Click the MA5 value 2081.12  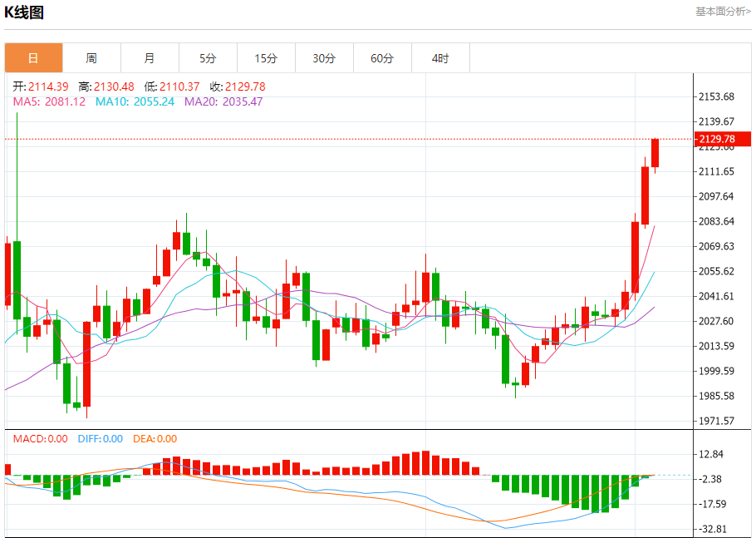(x=65, y=101)
